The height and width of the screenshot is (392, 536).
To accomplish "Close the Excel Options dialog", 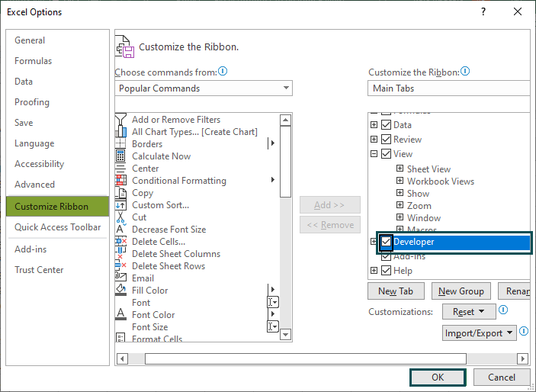I will [518, 11].
